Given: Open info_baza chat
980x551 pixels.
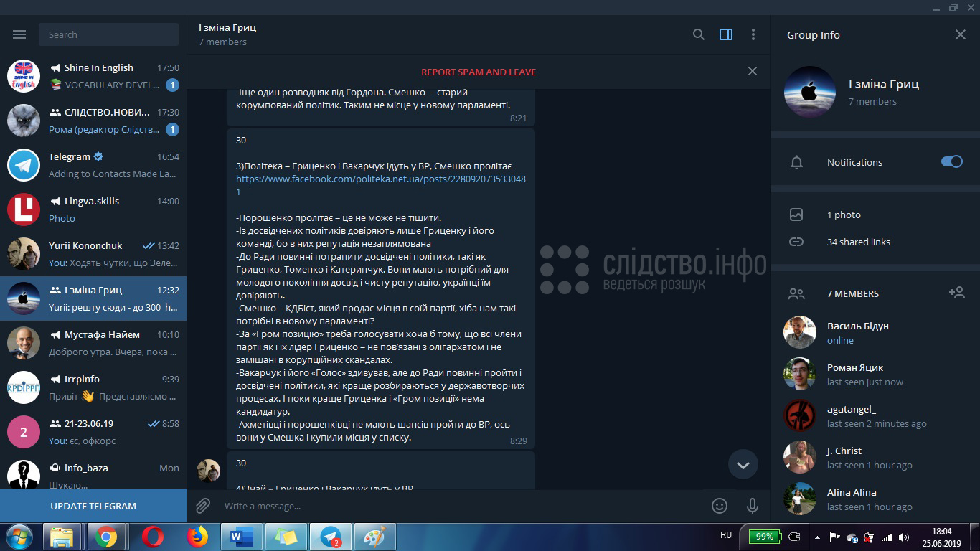Looking at the screenshot, I should point(93,471).
